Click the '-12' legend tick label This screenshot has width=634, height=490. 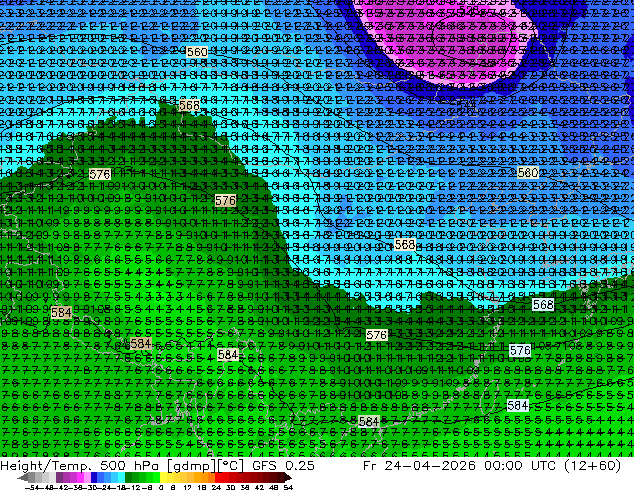click(x=132, y=487)
